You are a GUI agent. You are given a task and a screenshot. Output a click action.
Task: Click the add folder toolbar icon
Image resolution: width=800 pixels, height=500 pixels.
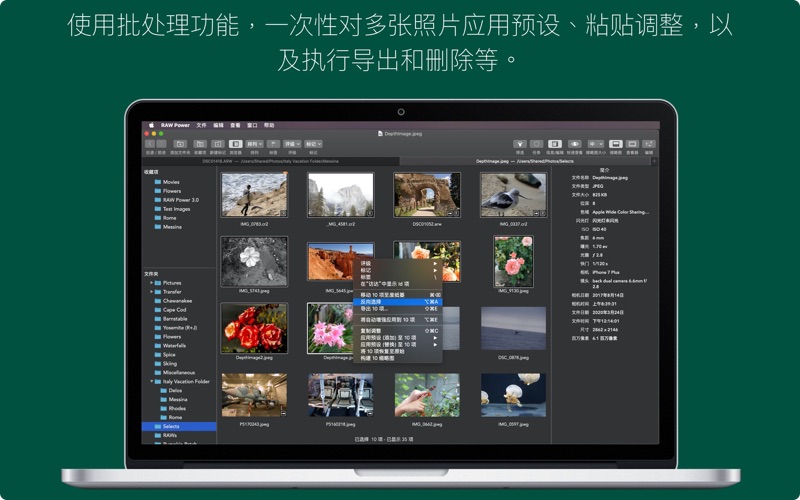click(180, 144)
